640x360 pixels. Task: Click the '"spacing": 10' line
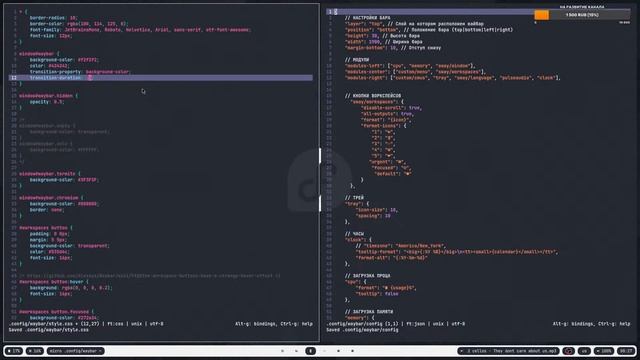pyautogui.click(x=373, y=216)
